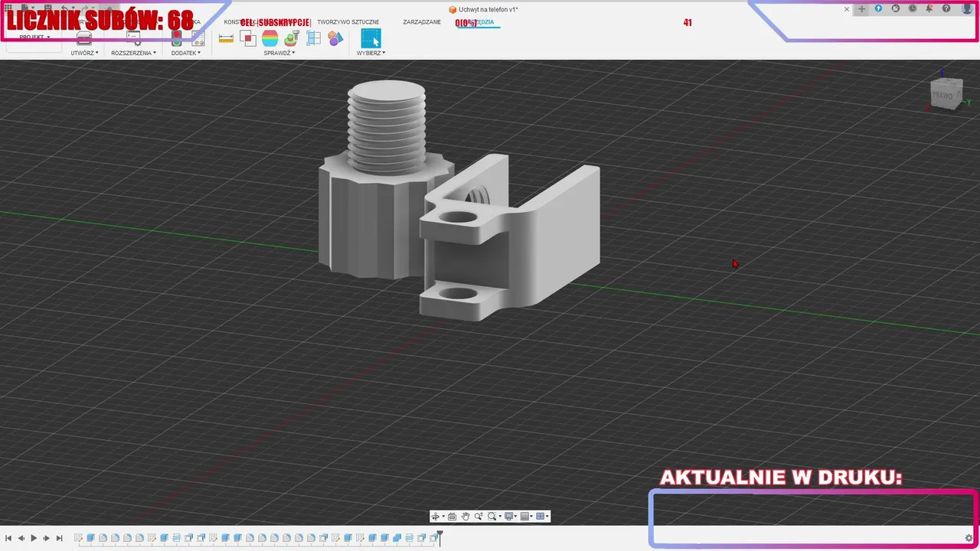Select the Zoom tool in navigation bar

[479, 517]
